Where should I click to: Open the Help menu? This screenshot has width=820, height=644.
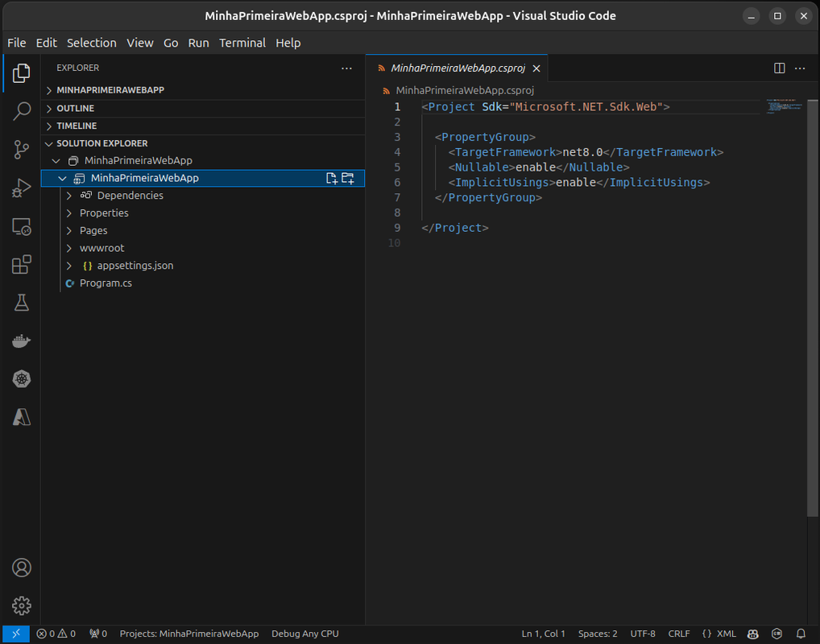(288, 43)
